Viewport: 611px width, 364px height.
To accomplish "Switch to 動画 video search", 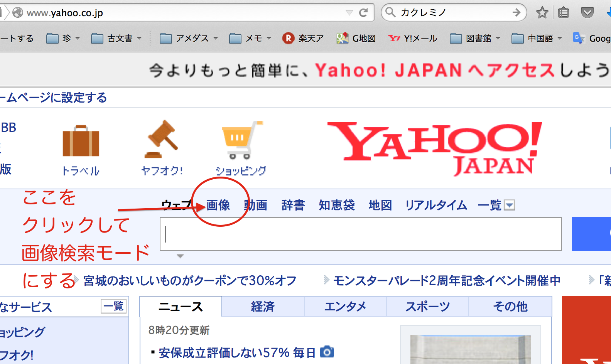I will click(x=256, y=205).
